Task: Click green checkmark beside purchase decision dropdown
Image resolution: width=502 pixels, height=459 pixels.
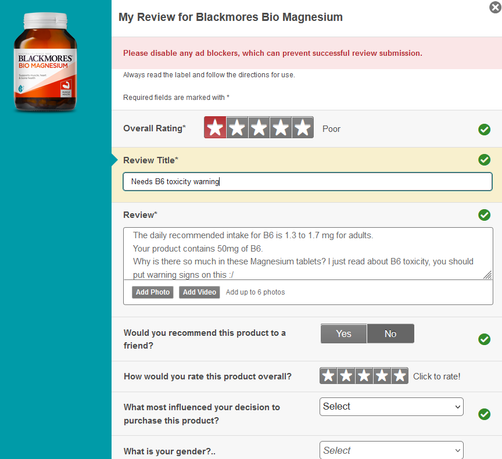Action: (x=484, y=414)
